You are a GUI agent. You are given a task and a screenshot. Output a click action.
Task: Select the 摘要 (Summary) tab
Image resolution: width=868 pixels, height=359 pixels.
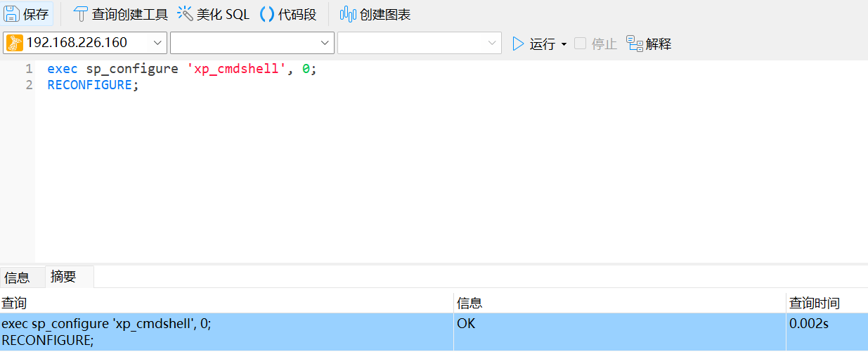click(63, 277)
